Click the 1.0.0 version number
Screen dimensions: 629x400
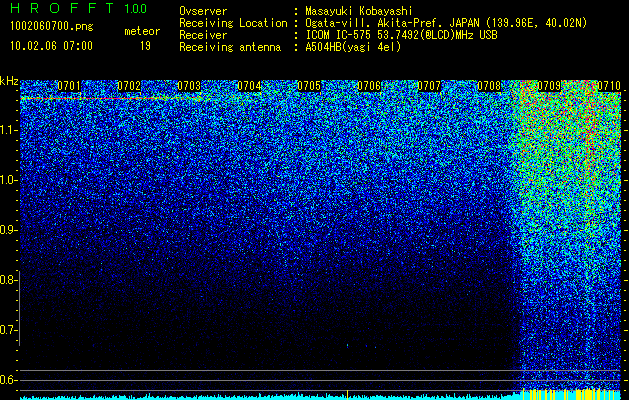[135, 9]
